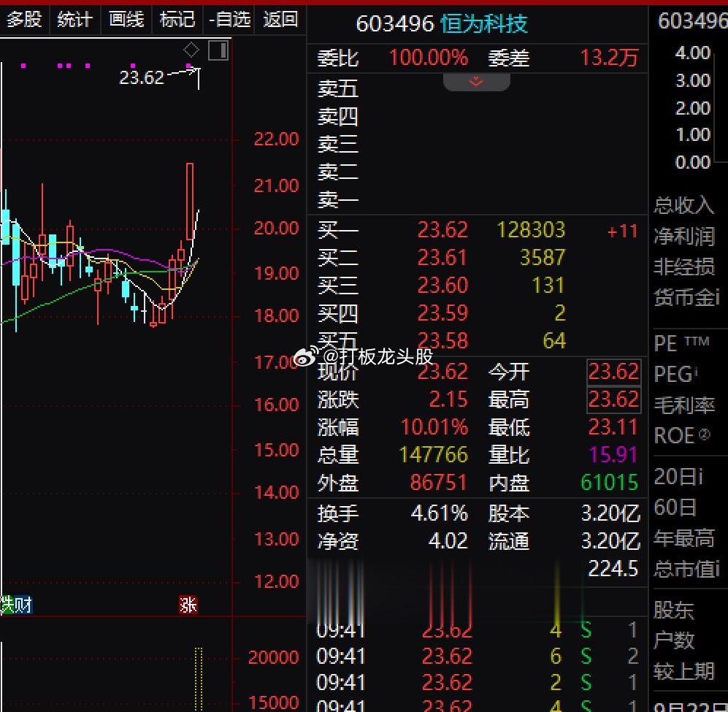
Task: Open the 统计 statistics menu
Action: (74, 20)
